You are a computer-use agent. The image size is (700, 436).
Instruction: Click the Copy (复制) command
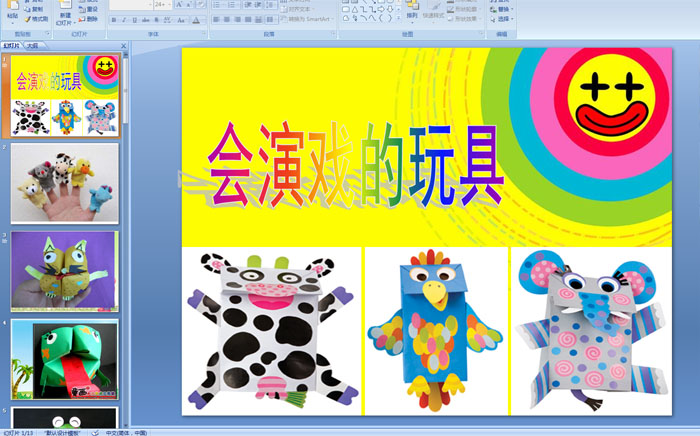pos(33,9)
